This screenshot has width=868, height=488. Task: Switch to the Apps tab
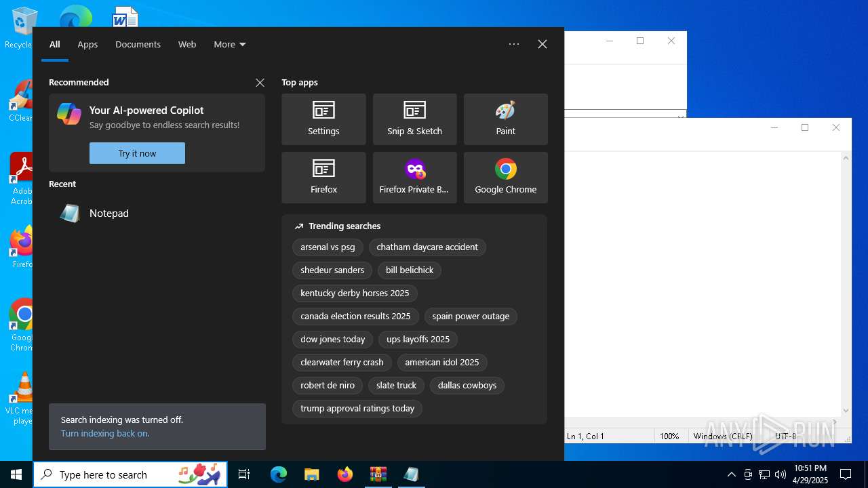87,44
